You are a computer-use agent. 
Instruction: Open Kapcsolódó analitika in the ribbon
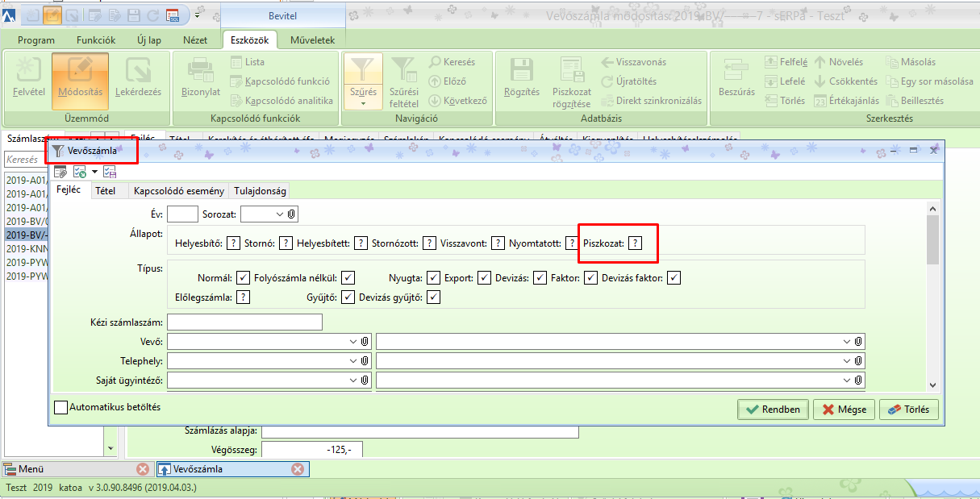pos(281,101)
